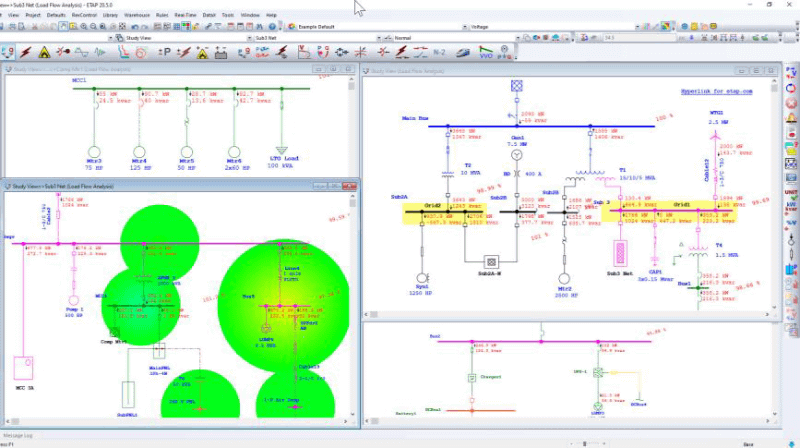Click the power grid utility symbol above Main Bus

pos(516,86)
